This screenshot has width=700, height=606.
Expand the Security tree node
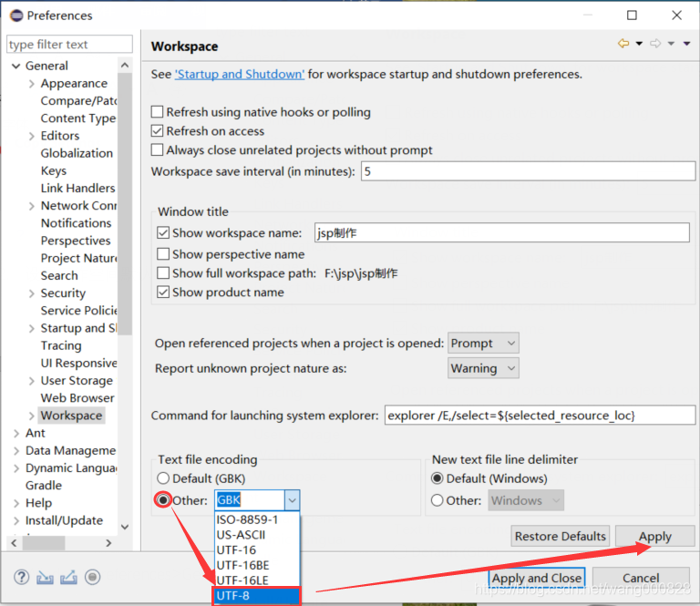tap(31, 293)
